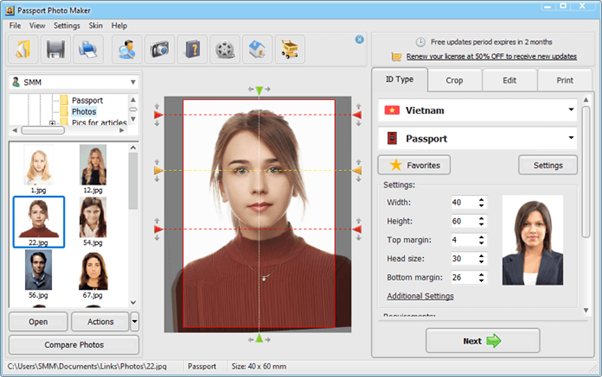The image size is (602, 377).
Task: Open the Vietnam country dropdown
Action: (478, 111)
